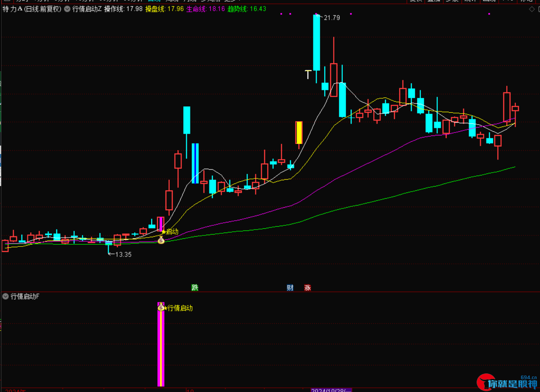The image size is (540, 392).
Task: Click the red 涨 marker
Action: [307, 288]
